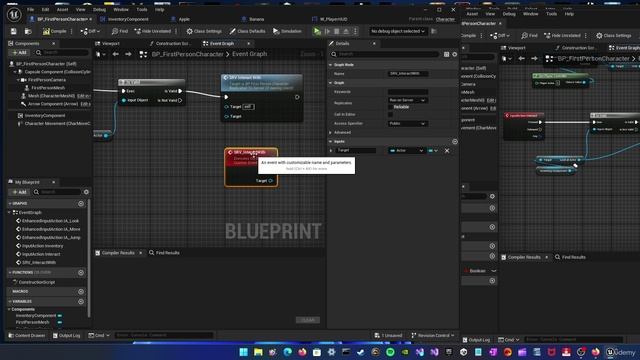This screenshot has height=360, width=640.
Task: Collapse the Capsule Component tree node
Action: 15,72
